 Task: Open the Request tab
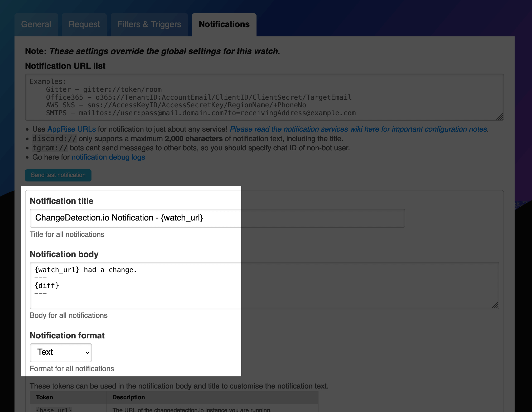[84, 25]
